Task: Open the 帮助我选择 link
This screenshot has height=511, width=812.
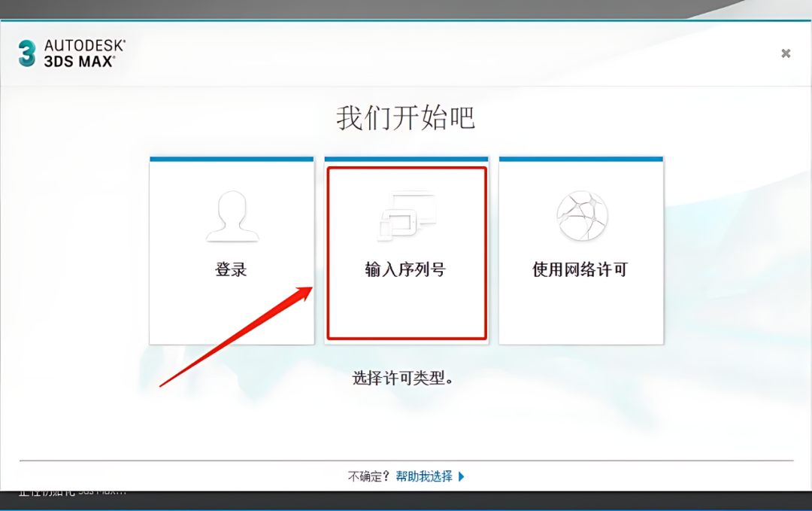Action: pyautogui.click(x=424, y=476)
